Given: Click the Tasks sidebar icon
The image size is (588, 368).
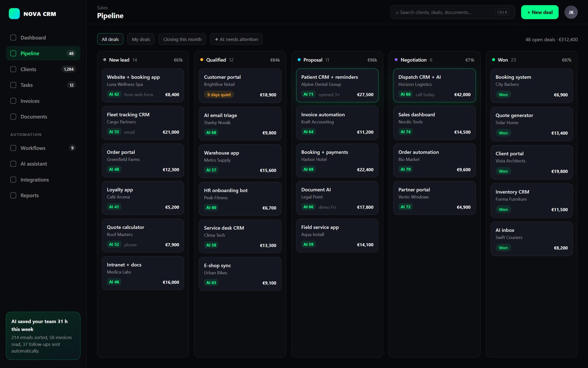Looking at the screenshot, I should click(13, 85).
